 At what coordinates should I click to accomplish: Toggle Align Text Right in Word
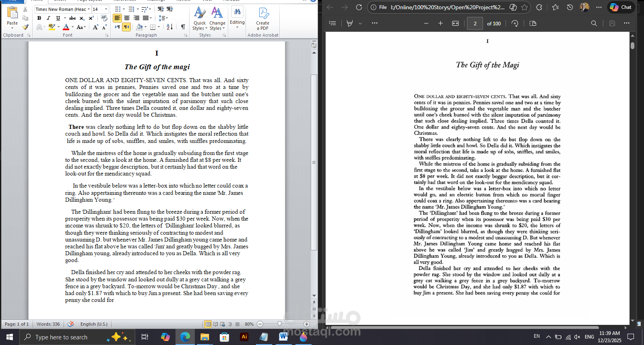pos(136,18)
